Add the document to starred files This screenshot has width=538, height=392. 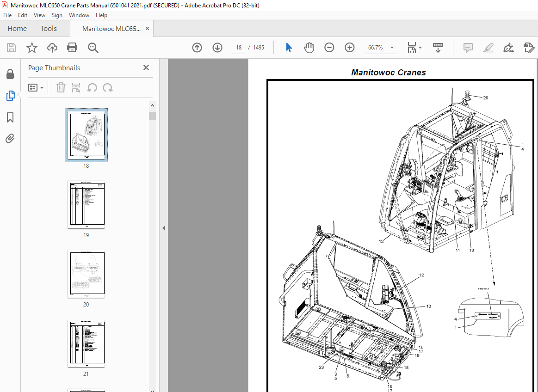click(32, 48)
